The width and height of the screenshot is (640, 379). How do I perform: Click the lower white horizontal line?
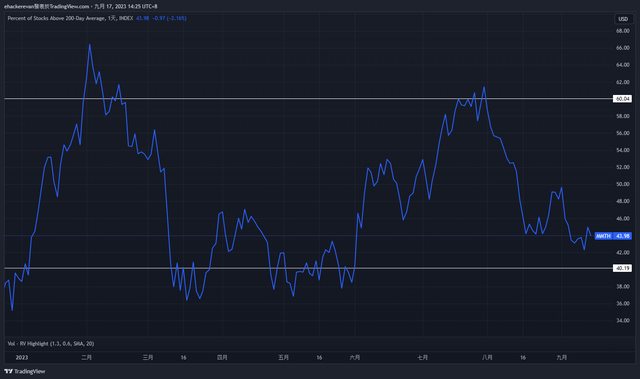point(308,268)
